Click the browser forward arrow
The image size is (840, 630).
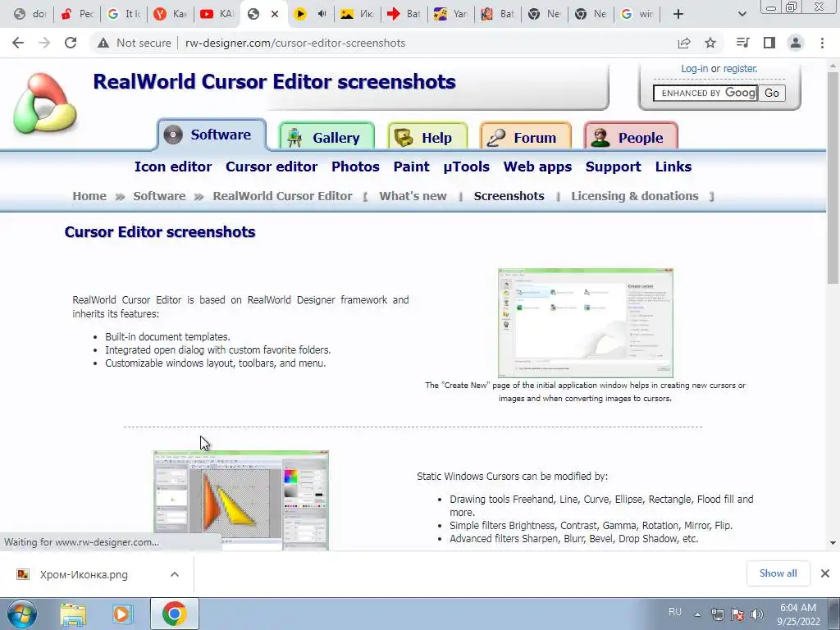pyautogui.click(x=44, y=43)
